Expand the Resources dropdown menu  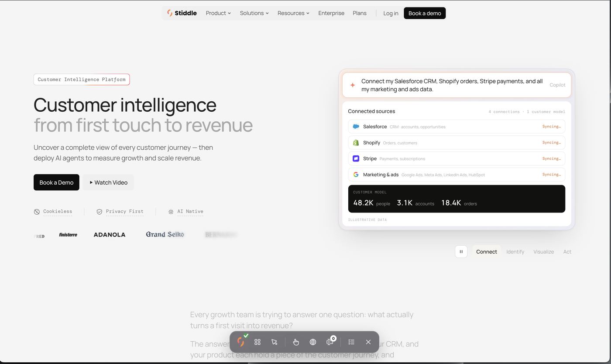293,13
